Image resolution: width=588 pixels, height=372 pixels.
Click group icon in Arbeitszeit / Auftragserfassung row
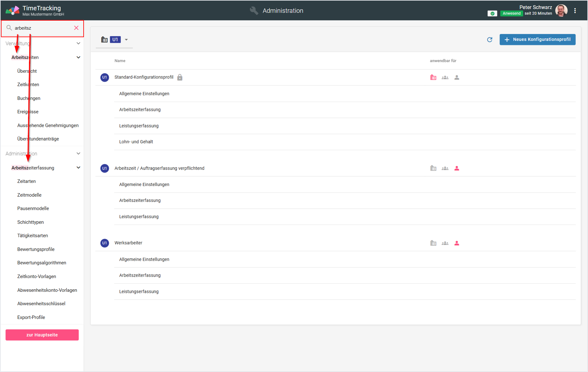tap(445, 168)
